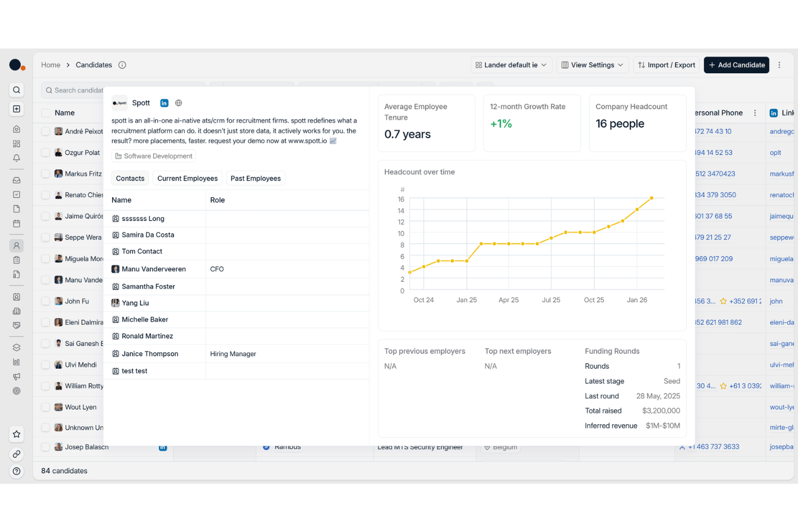The height and width of the screenshot is (532, 798).
Task: Open the inbox tray icon in sidebar
Action: coord(17,181)
